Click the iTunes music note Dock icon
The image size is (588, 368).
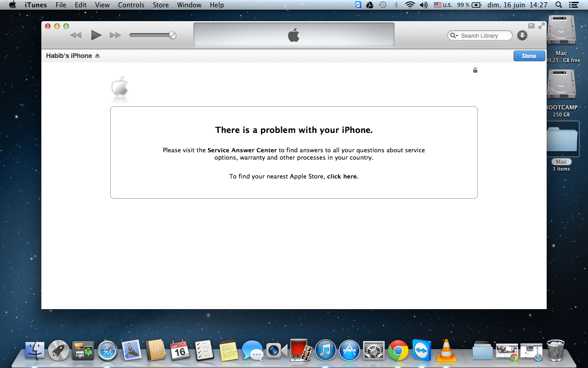click(x=326, y=351)
